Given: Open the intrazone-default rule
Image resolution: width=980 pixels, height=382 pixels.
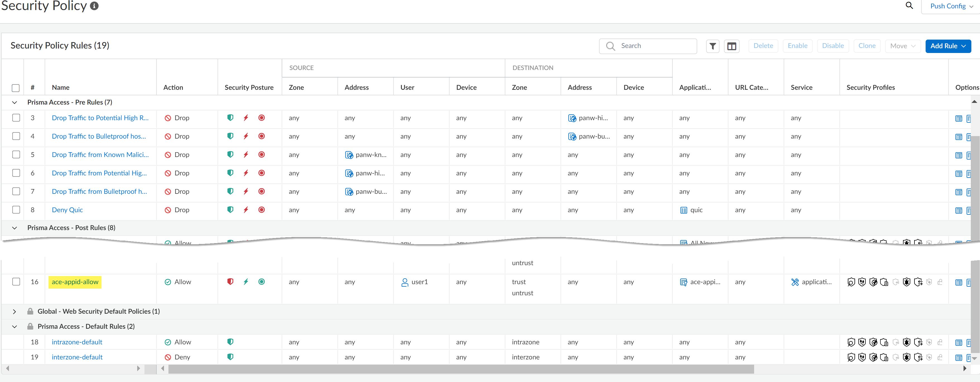Looking at the screenshot, I should point(77,342).
